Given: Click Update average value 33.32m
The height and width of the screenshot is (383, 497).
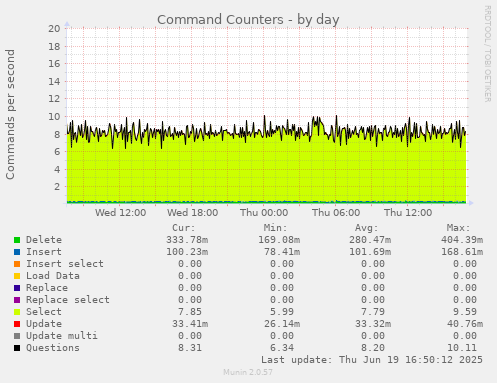Looking at the screenshot, I should point(373,324).
